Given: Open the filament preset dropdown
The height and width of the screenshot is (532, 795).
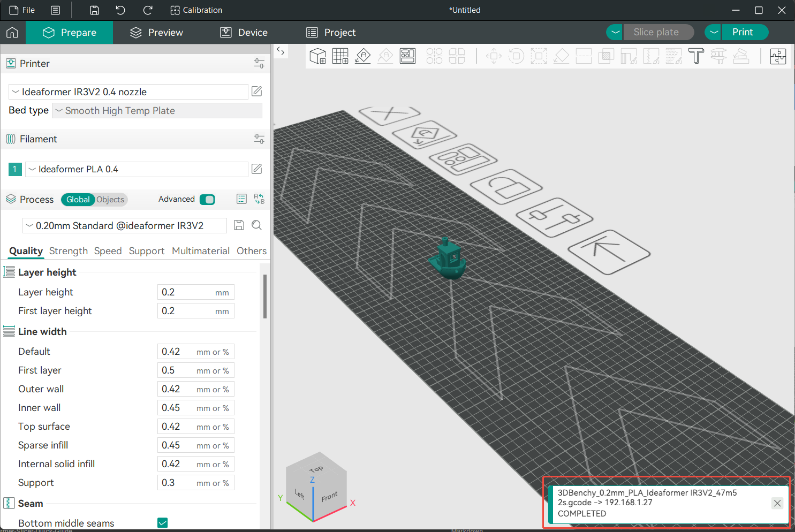Looking at the screenshot, I should click(x=137, y=169).
